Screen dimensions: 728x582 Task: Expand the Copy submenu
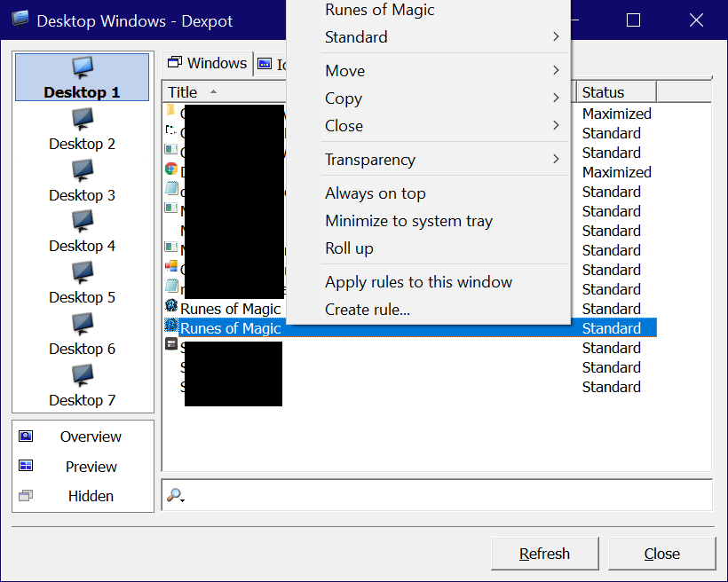pyautogui.click(x=343, y=98)
